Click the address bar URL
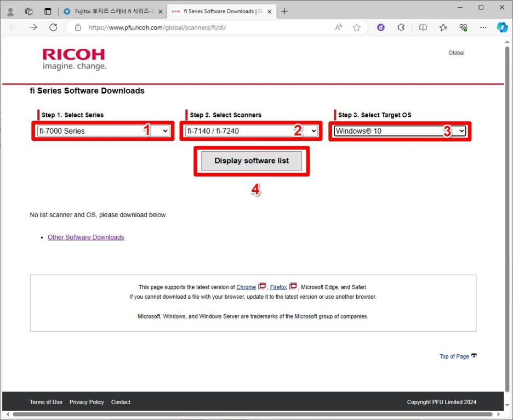513x420 pixels. click(x=157, y=27)
